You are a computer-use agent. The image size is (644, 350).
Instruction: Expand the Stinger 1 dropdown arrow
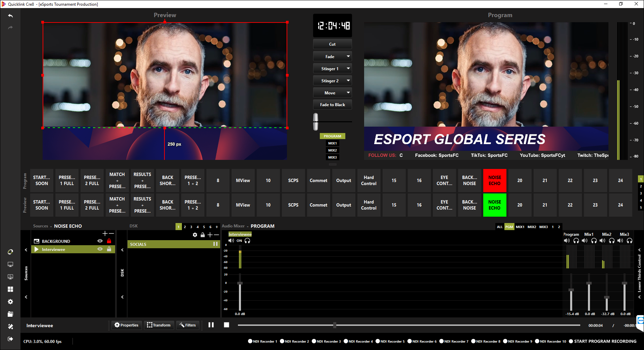(348, 69)
